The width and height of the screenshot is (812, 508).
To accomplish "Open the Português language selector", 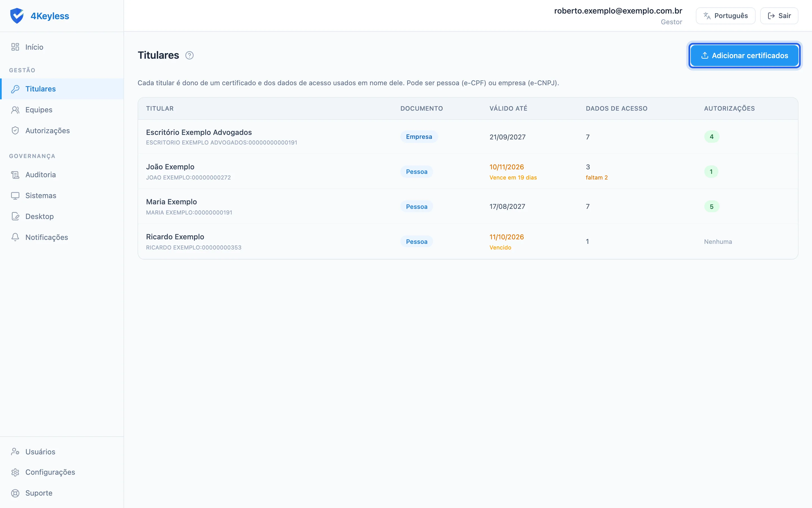I will tap(725, 16).
